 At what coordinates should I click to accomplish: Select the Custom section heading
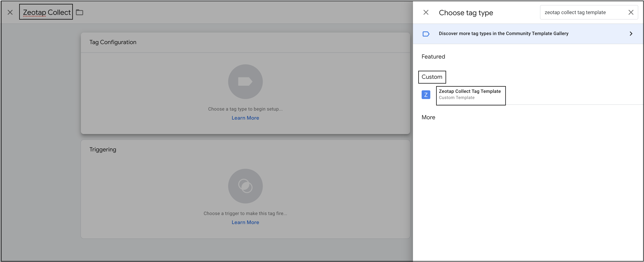click(432, 77)
